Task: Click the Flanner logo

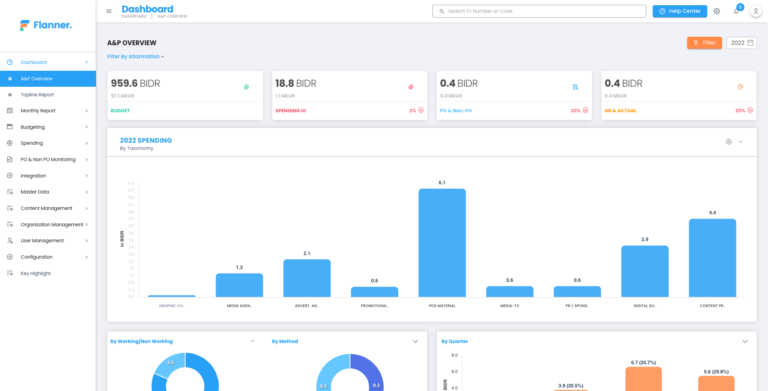Action: [x=46, y=25]
